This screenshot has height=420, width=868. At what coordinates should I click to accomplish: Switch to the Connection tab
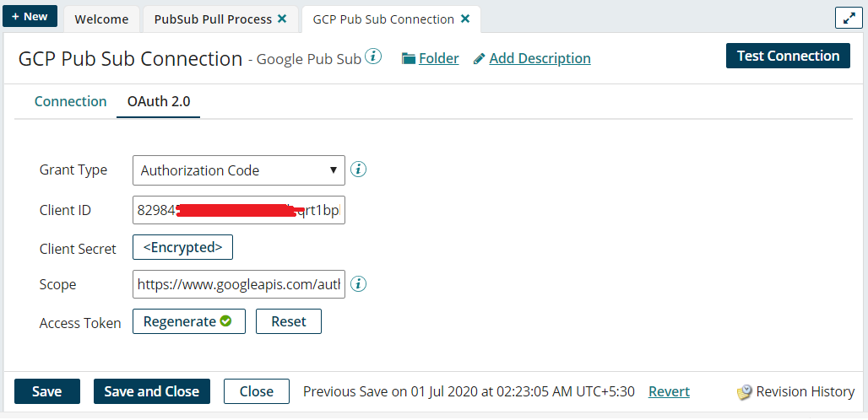coord(70,101)
